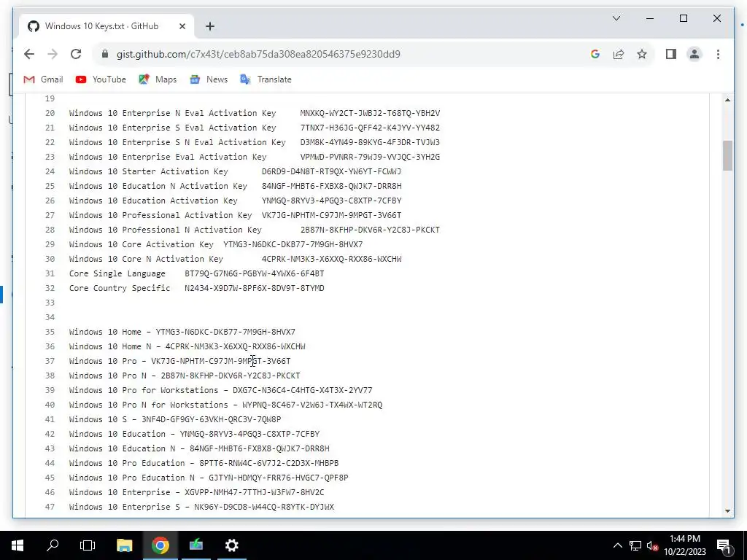
Task: Click key N2434-X9D7W-8PF6X-8DV9T-8TYMD
Action: pos(255,288)
